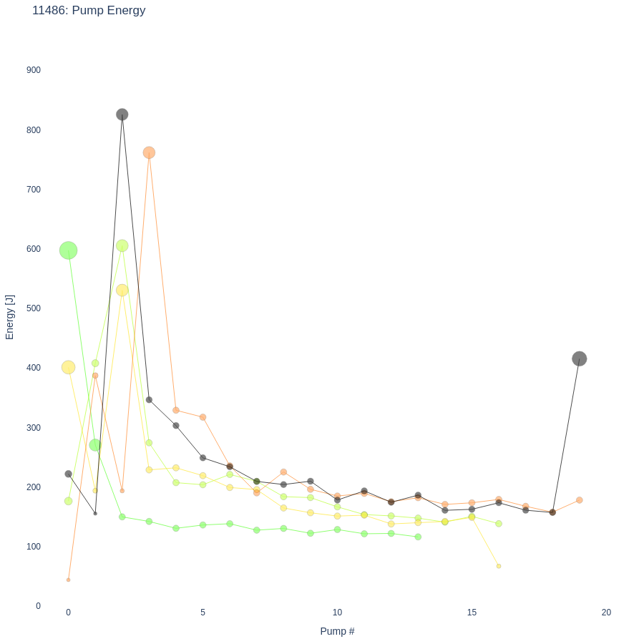Viewport: 644px width, 644px height.
Task: Select the large dark gray marker at pump 19
Action: pyautogui.click(x=580, y=358)
